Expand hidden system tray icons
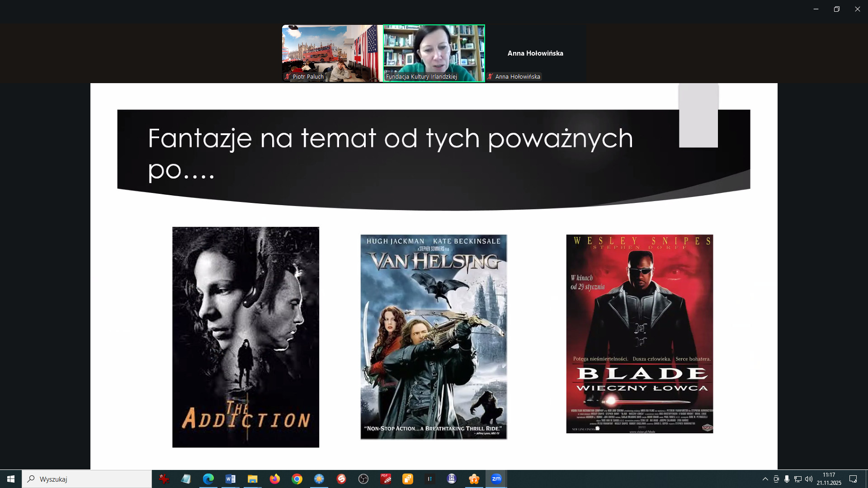Viewport: 868px width, 488px height. click(765, 479)
